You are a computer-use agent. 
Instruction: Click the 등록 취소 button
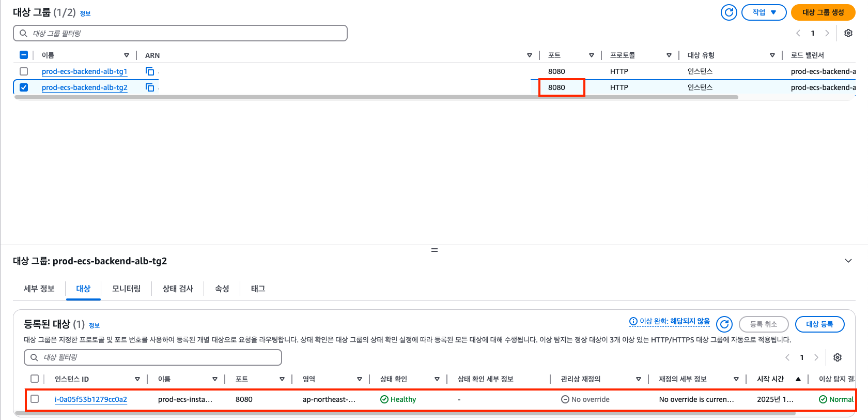(764, 324)
